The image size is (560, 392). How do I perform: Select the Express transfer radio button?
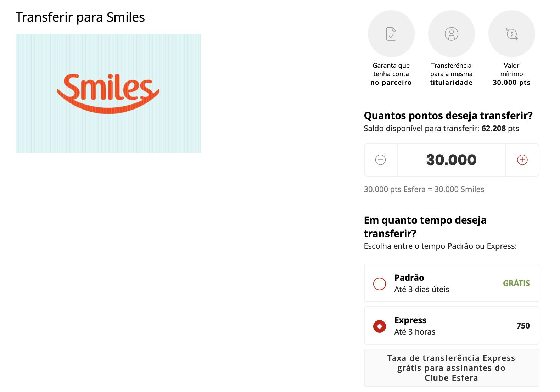coord(380,326)
